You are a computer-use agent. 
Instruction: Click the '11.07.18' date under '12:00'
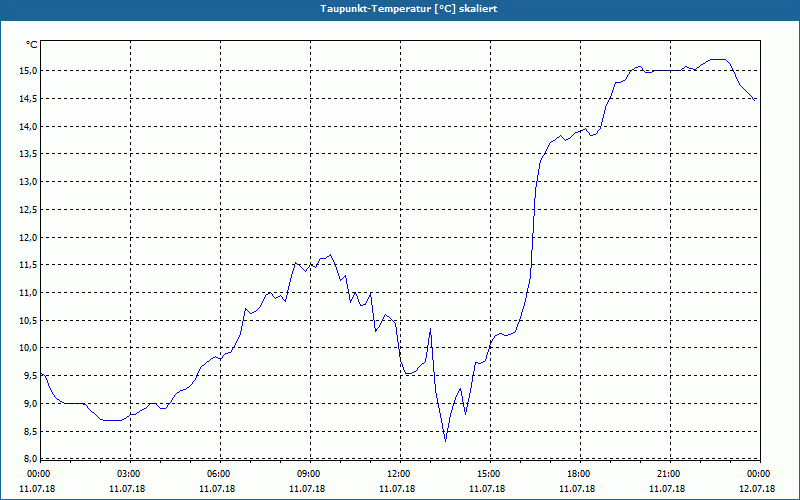tap(397, 489)
